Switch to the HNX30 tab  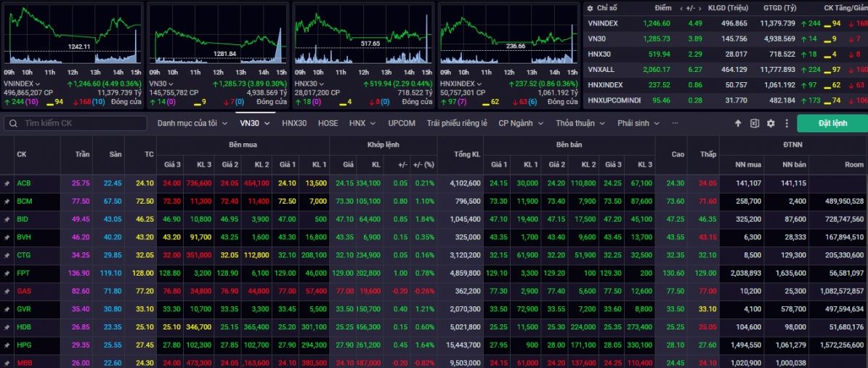point(294,124)
